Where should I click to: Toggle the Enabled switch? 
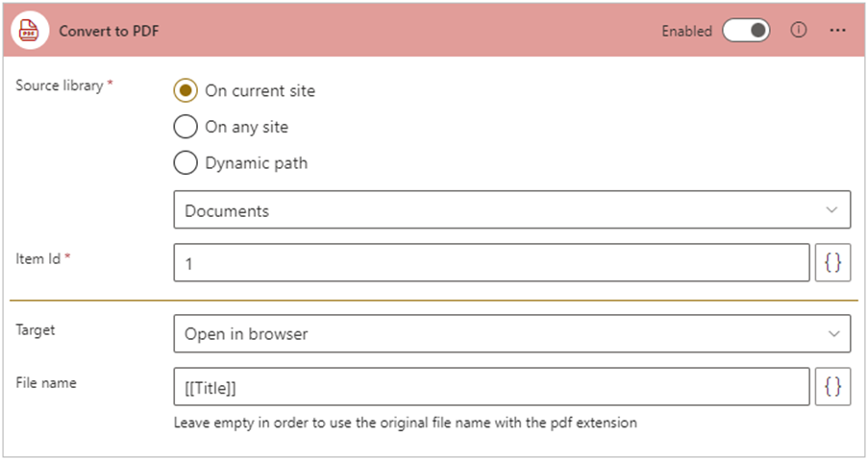pyautogui.click(x=747, y=31)
